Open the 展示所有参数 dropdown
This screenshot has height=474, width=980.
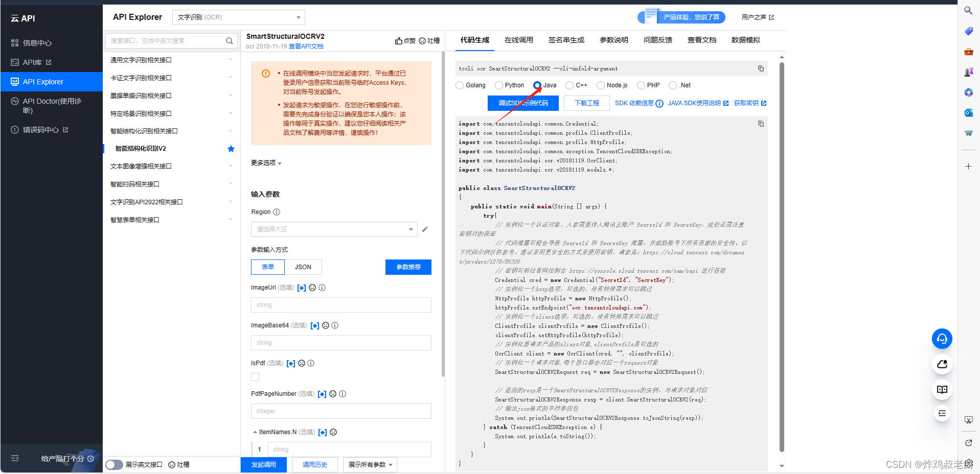tap(370, 465)
